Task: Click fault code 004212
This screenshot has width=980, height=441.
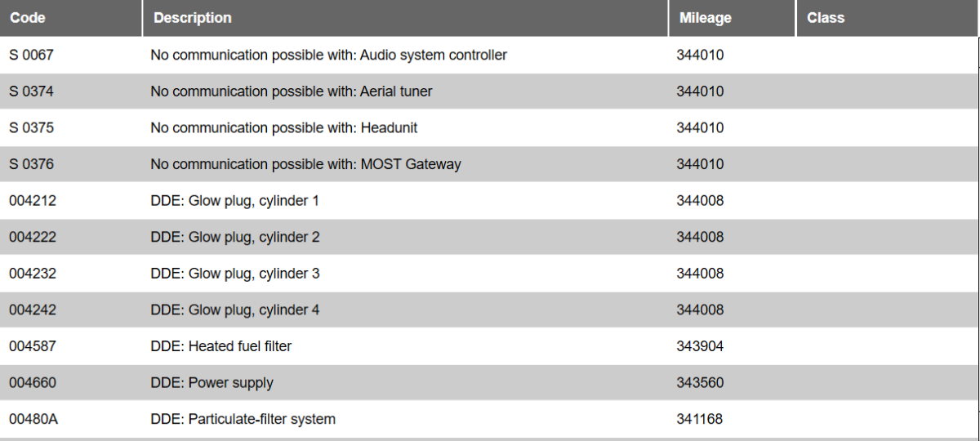Action: tap(33, 200)
